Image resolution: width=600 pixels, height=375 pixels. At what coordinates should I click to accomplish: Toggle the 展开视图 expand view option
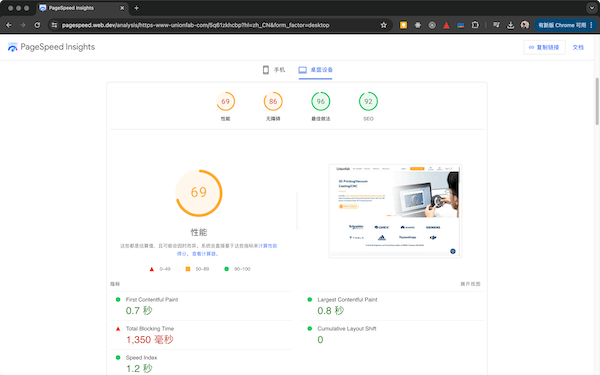[x=470, y=284]
